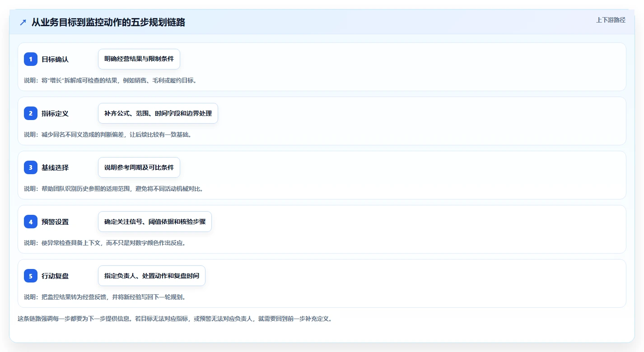Select the 明确经营结果与限制条件 chip

[x=139, y=59]
